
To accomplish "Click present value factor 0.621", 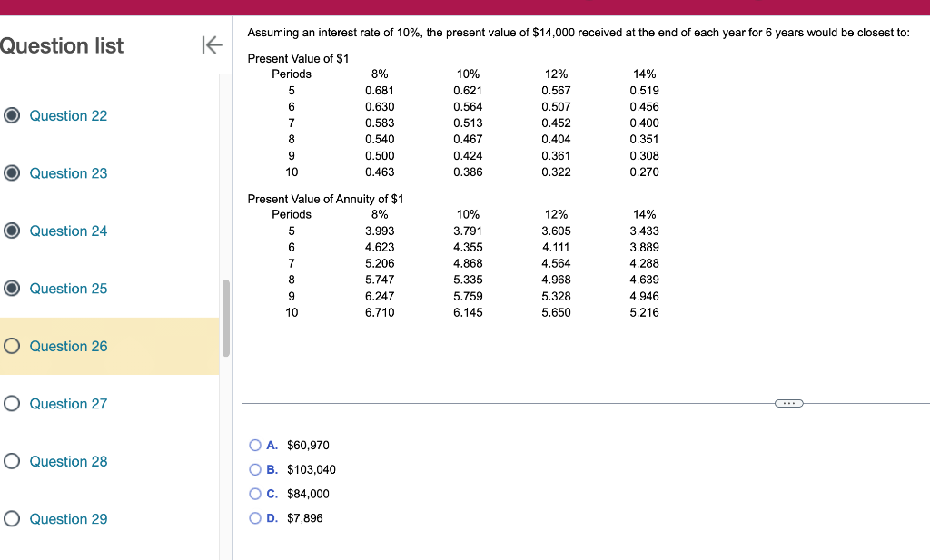I will (468, 91).
